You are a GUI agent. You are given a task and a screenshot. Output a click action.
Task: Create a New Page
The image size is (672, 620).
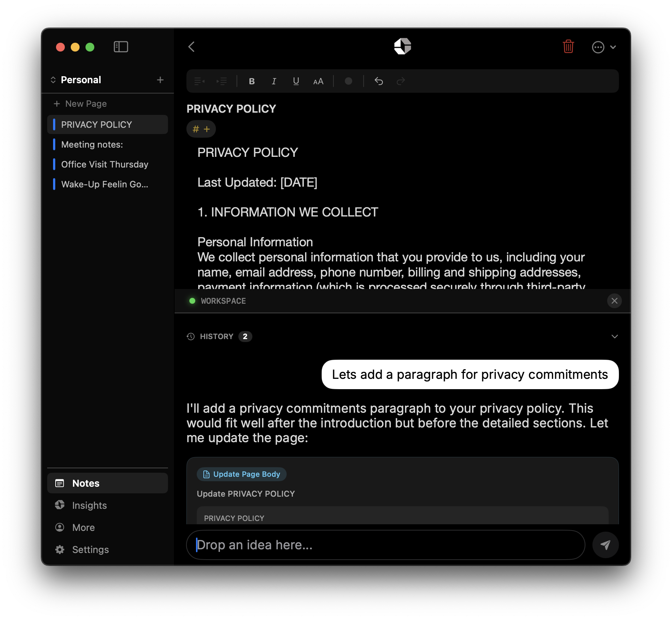[x=80, y=104]
